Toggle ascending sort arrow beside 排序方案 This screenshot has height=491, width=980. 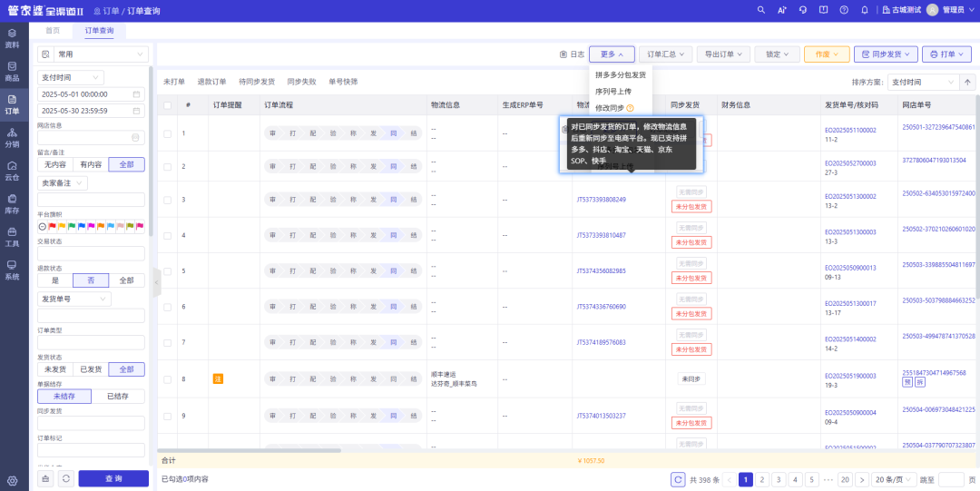pyautogui.click(x=968, y=82)
